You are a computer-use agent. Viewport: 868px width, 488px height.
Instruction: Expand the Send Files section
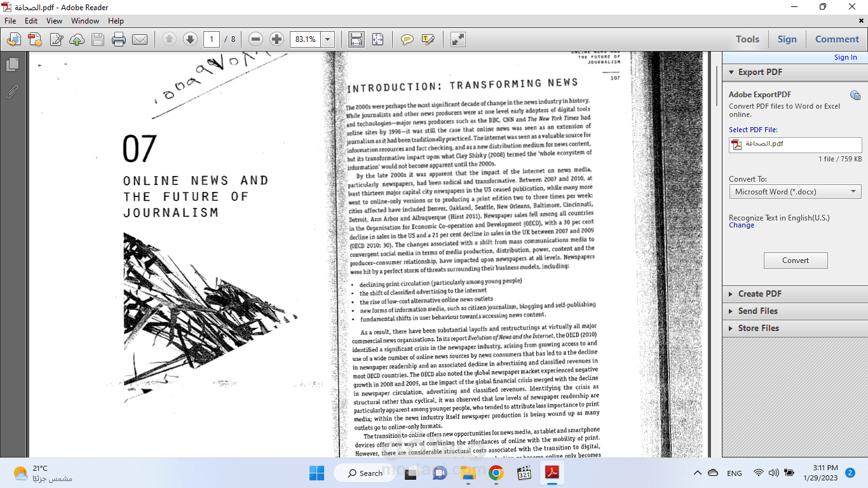click(795, 311)
